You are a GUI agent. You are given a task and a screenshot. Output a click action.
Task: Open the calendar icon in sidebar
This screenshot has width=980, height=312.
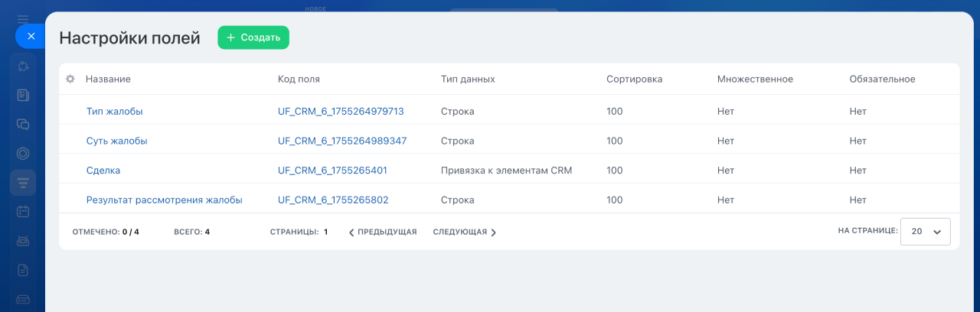23,211
